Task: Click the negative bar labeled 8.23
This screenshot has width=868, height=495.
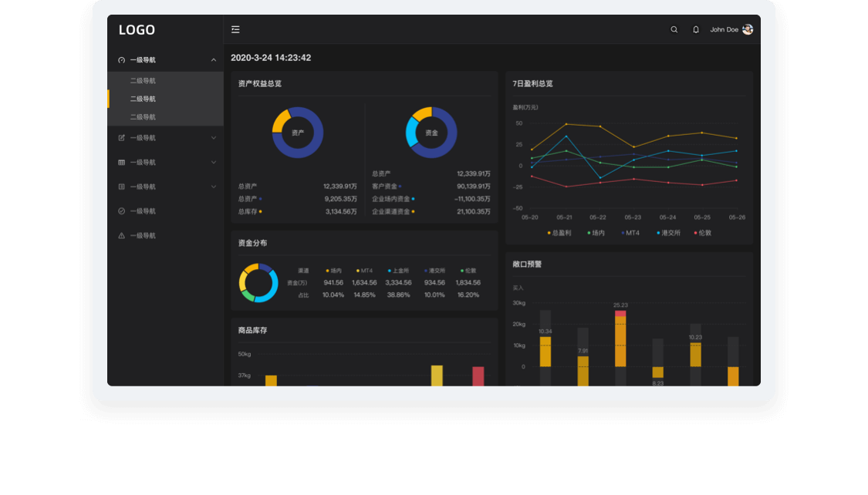Action: [657, 372]
